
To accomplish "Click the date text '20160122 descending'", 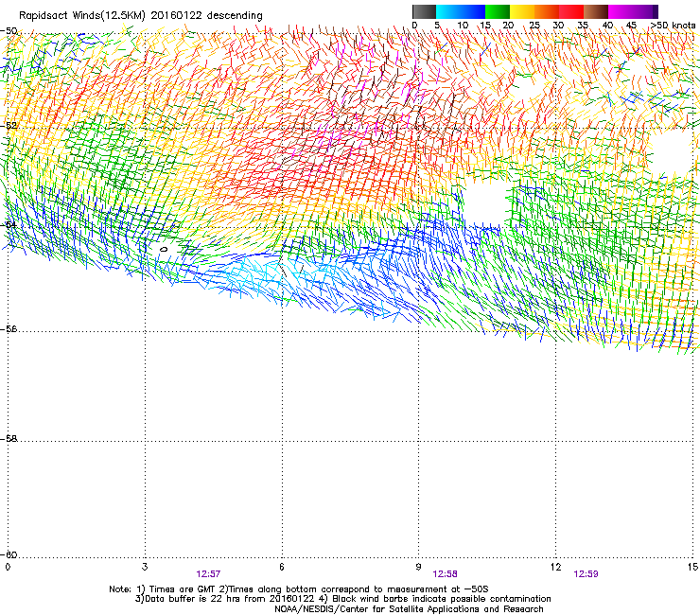I will tap(206, 16).
